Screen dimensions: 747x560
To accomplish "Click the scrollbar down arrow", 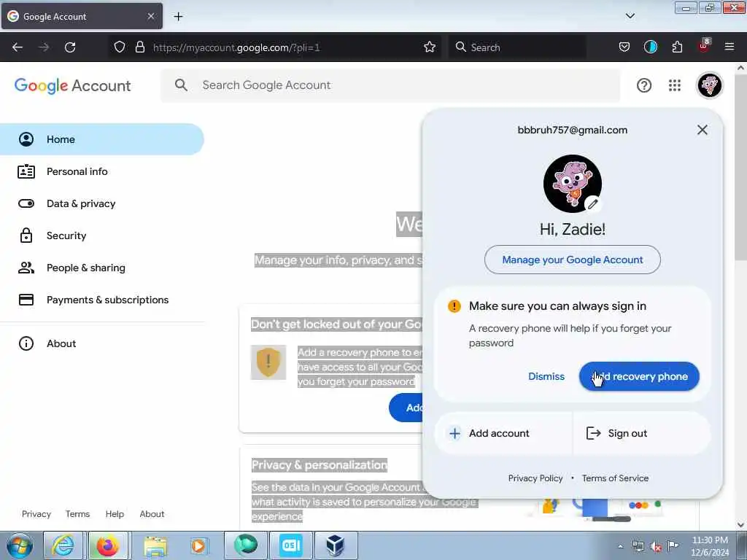I will (740, 525).
